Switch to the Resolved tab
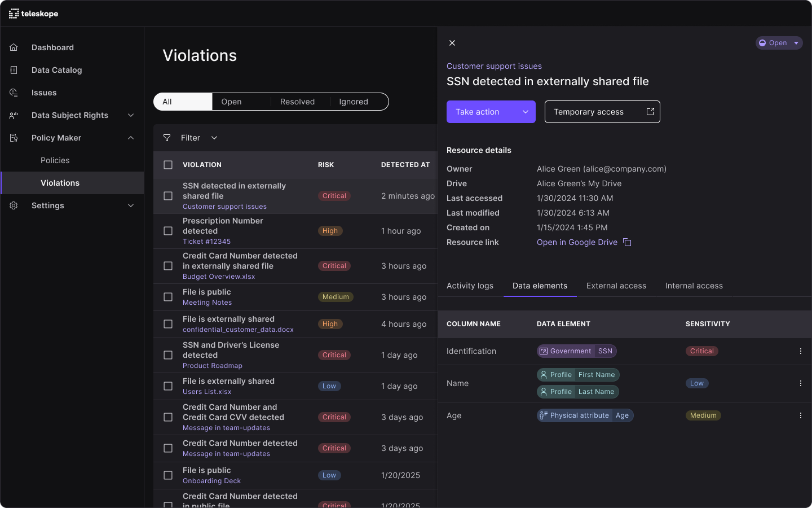The image size is (812, 508). pos(300,102)
